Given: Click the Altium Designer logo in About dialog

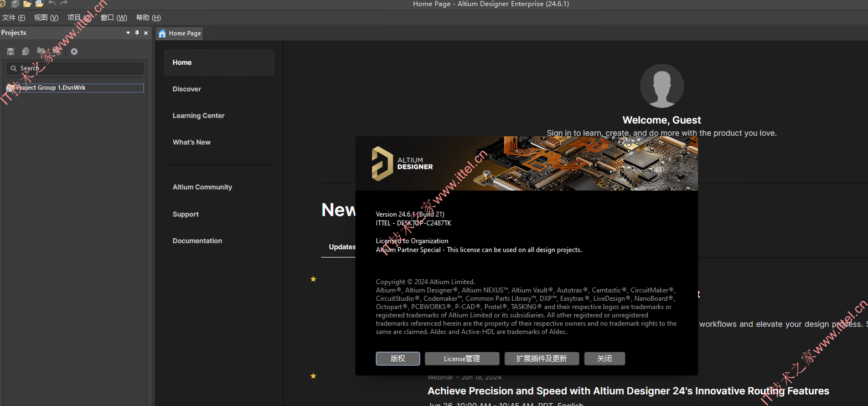Looking at the screenshot, I should 402,163.
